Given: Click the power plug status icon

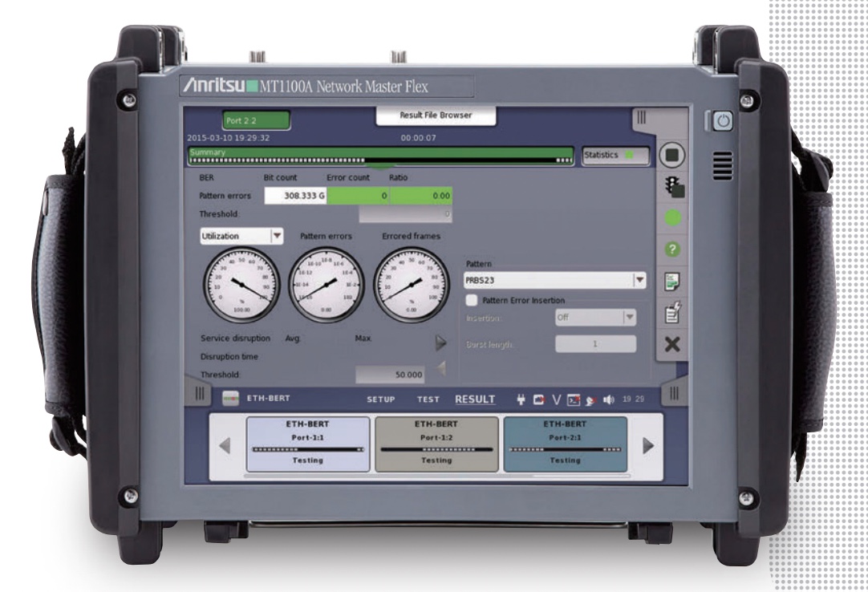Looking at the screenshot, I should (521, 399).
